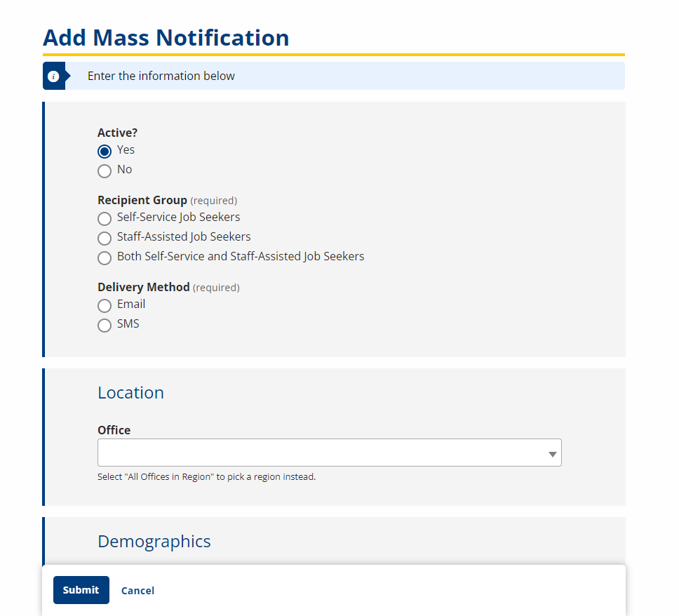Click the Active? field label

117,133
